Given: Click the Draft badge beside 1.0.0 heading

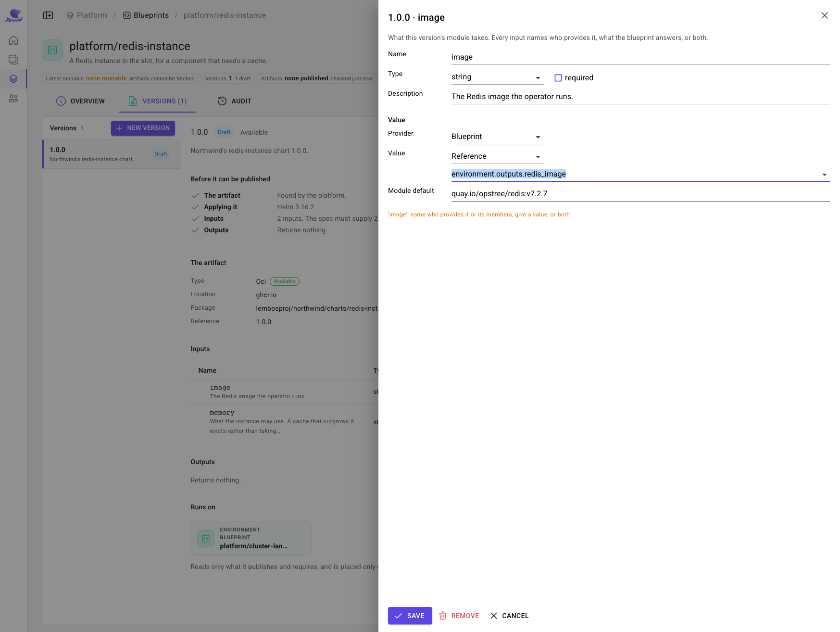Looking at the screenshot, I should point(224,132).
